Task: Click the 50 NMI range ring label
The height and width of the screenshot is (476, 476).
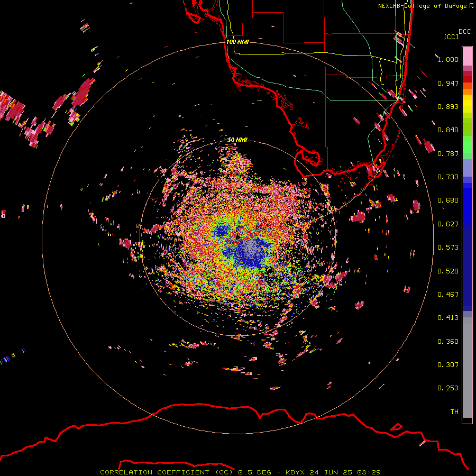Action: click(x=237, y=140)
